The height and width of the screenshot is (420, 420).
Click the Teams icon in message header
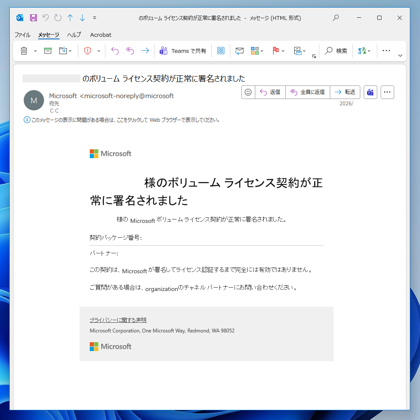pos(370,92)
